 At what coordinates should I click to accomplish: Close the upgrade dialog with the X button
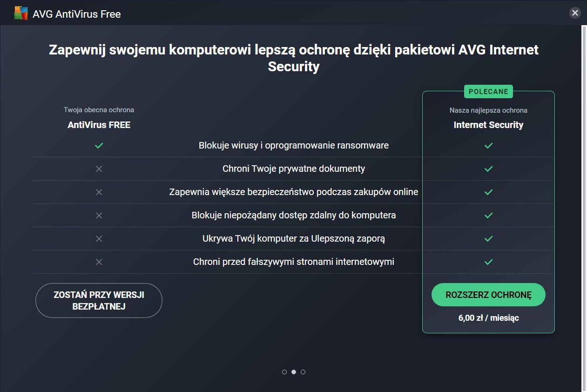[575, 13]
